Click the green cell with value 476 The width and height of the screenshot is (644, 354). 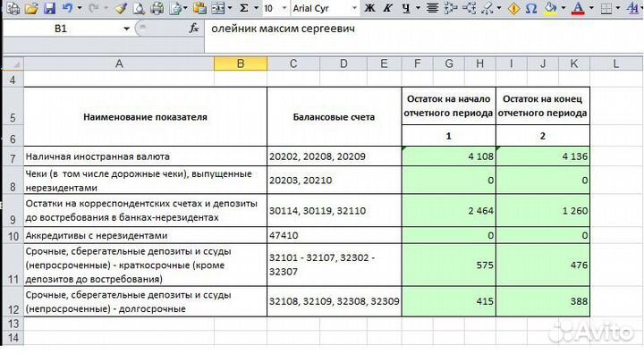tap(543, 265)
